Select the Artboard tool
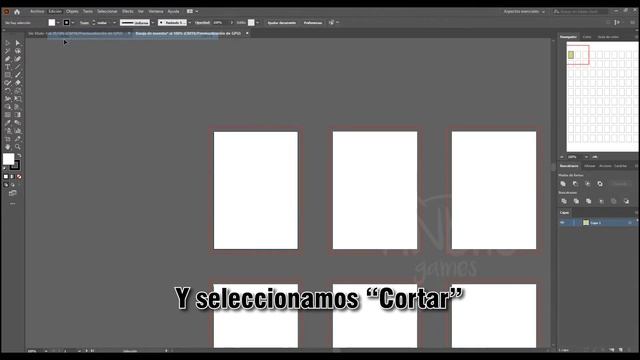This screenshot has width=640, height=360. pyautogui.click(x=8, y=139)
